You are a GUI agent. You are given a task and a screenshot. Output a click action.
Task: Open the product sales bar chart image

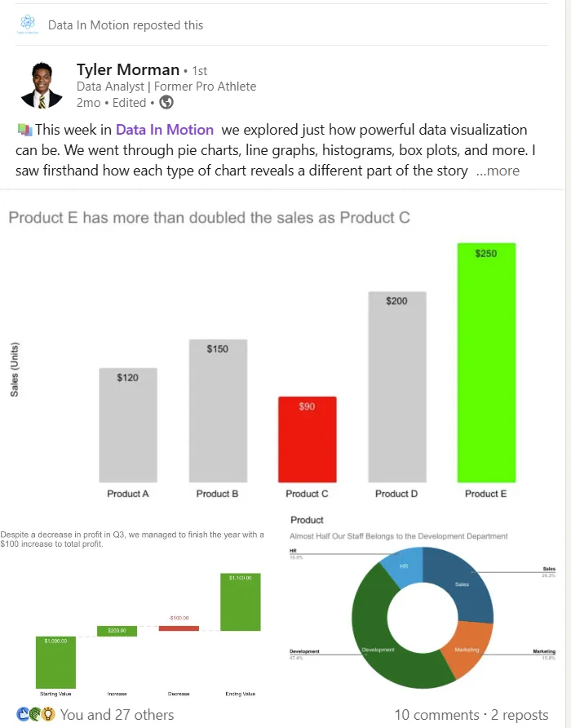[x=282, y=349]
